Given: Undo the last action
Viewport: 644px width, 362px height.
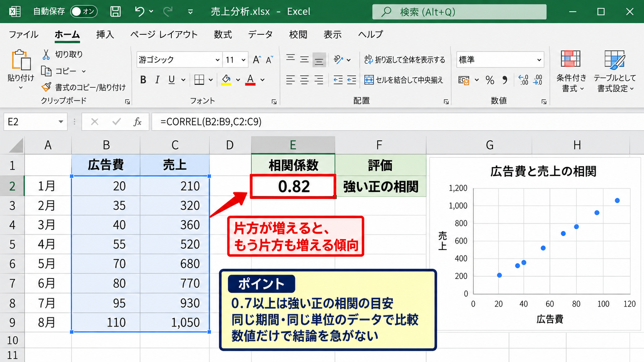Looking at the screenshot, I should 139,12.
